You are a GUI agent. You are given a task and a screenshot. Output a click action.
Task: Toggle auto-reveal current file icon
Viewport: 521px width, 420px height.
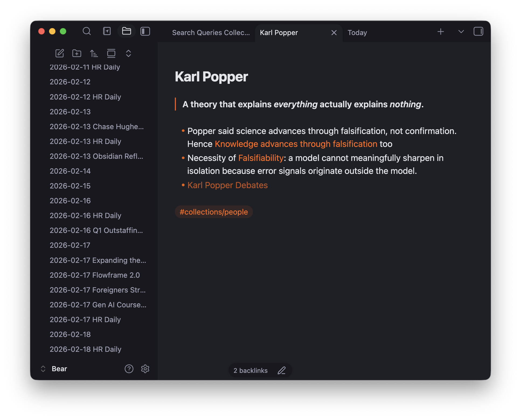(x=111, y=53)
